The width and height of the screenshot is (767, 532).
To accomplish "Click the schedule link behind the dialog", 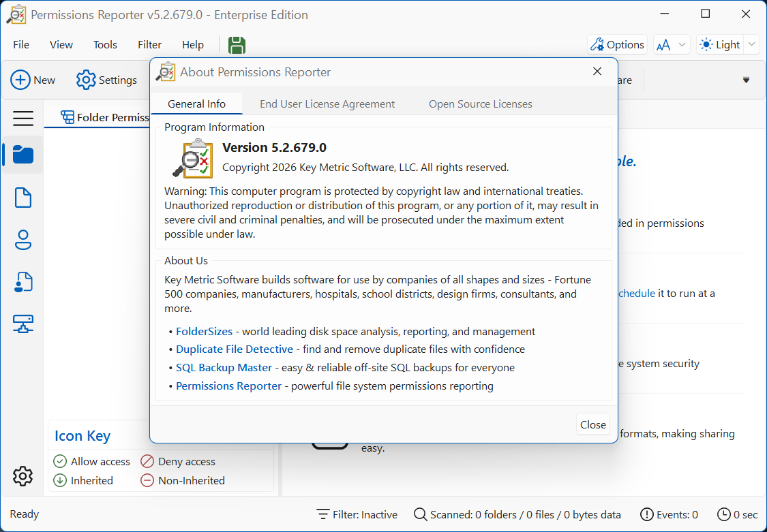I will [636, 293].
